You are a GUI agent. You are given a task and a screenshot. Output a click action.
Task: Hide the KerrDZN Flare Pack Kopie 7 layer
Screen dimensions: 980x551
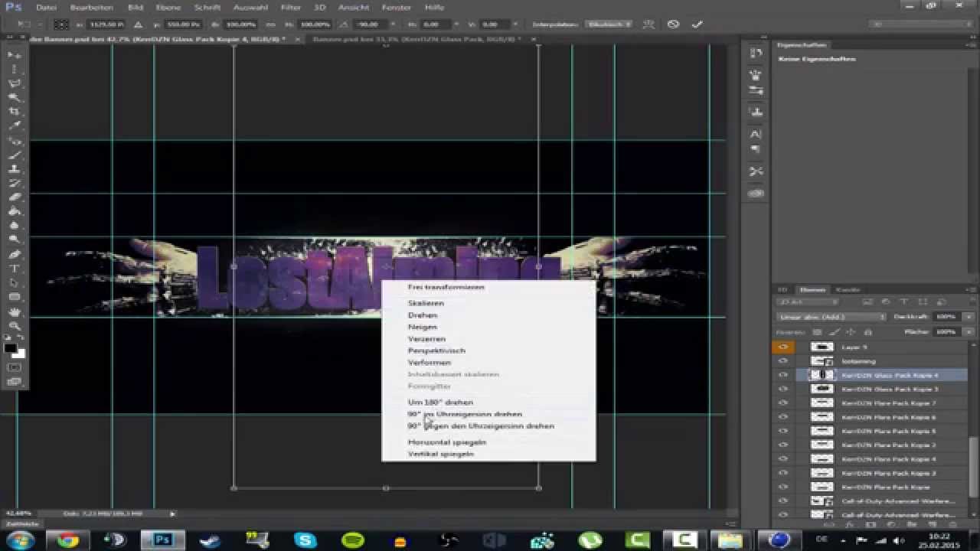[x=782, y=403]
